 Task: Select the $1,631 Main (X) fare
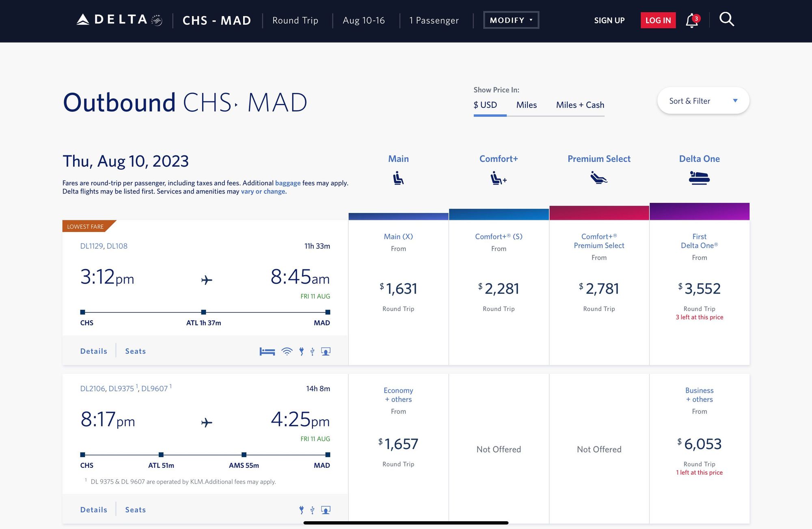(x=398, y=289)
